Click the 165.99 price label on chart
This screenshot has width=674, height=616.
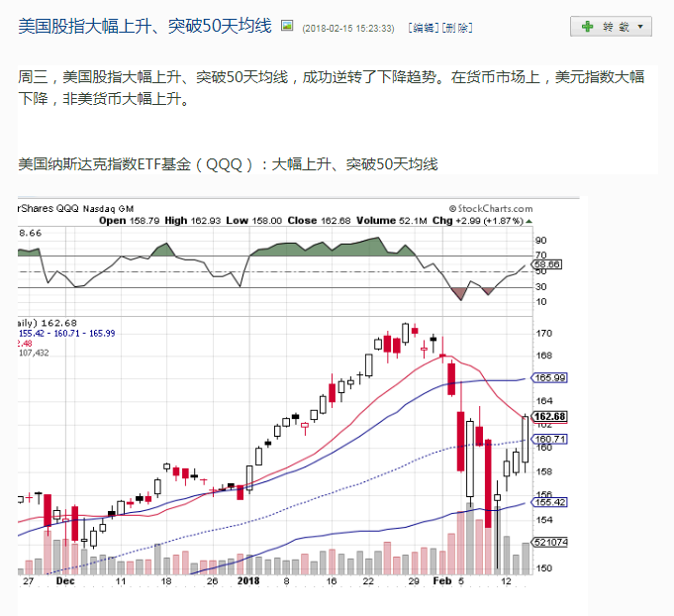point(549,377)
